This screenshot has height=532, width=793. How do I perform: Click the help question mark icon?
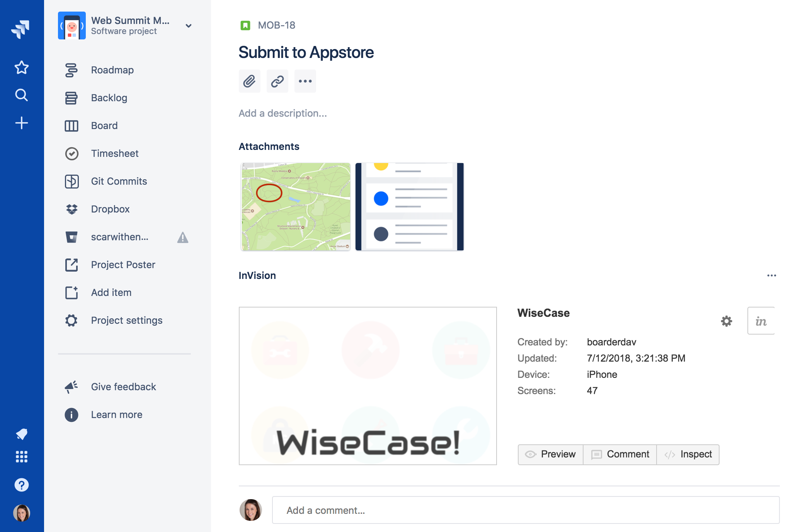pyautogui.click(x=22, y=485)
